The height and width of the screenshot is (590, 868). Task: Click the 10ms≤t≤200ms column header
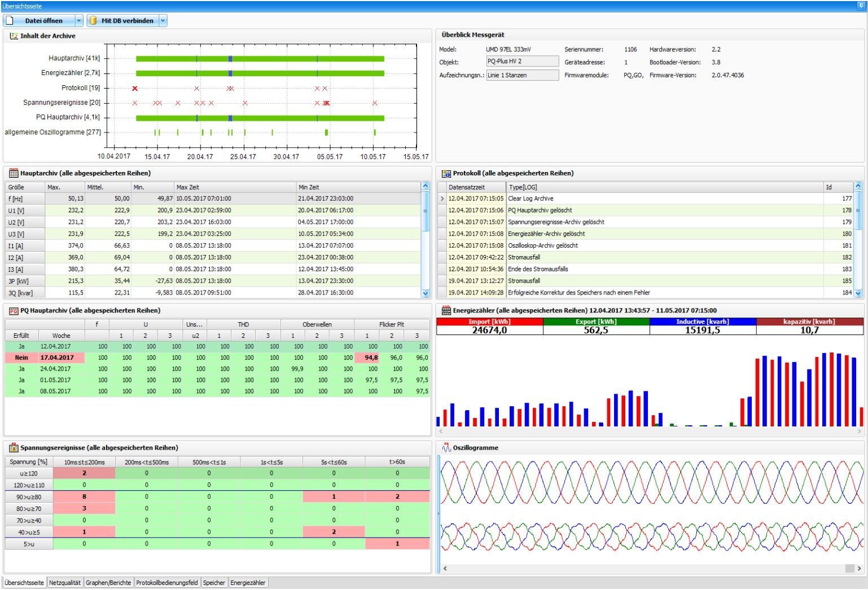(84, 462)
